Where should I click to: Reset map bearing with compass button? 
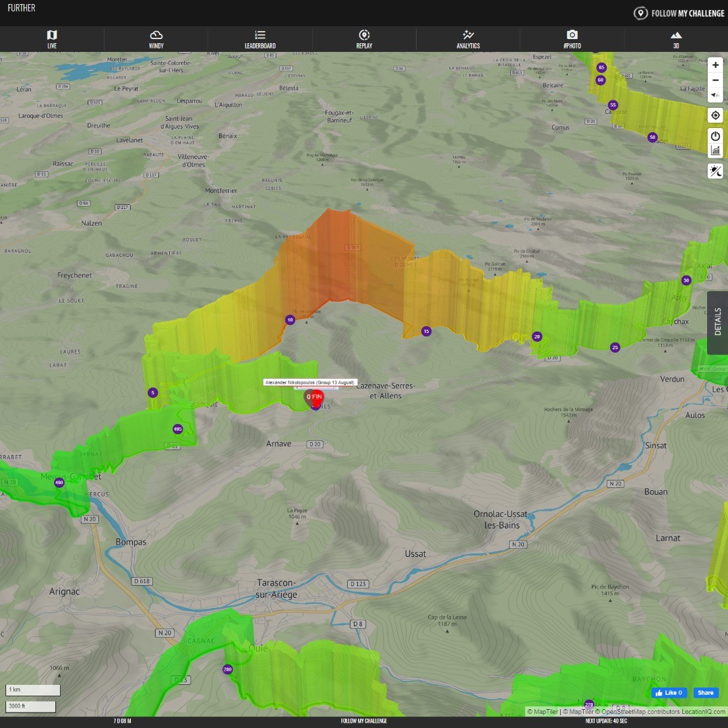[715, 95]
